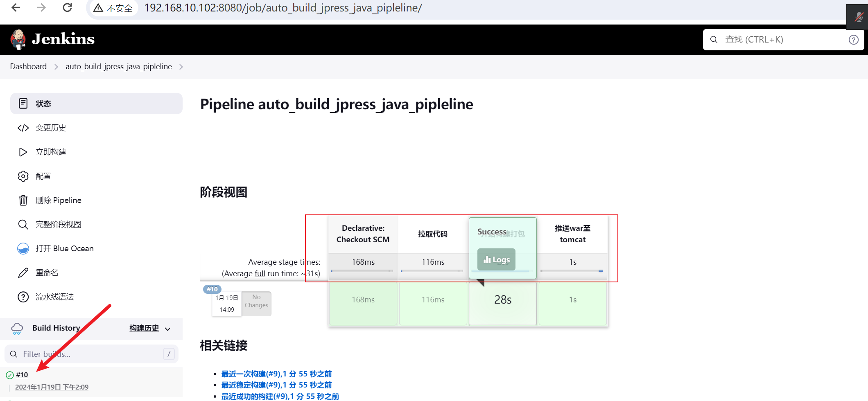Image resolution: width=868 pixels, height=401 pixels.
Task: Click the magnifier icon for 完整阶段视图
Action: click(23, 224)
